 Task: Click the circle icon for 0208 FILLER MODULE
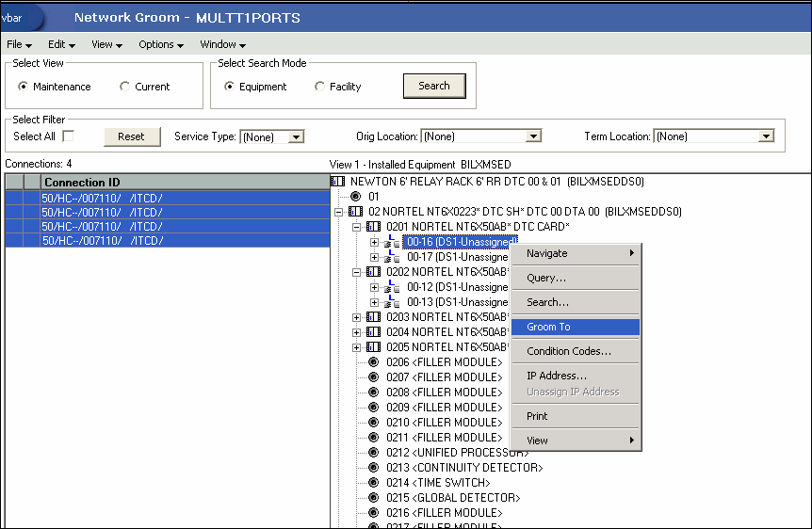point(373,392)
